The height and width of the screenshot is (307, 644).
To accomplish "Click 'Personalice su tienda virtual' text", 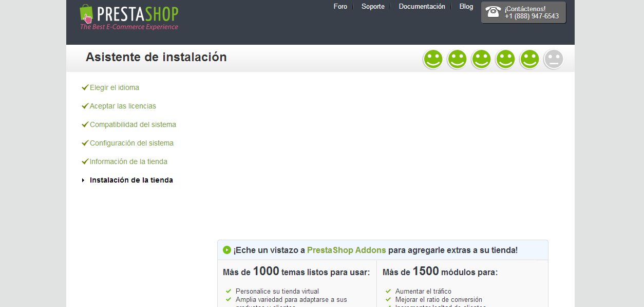I will point(277,291).
